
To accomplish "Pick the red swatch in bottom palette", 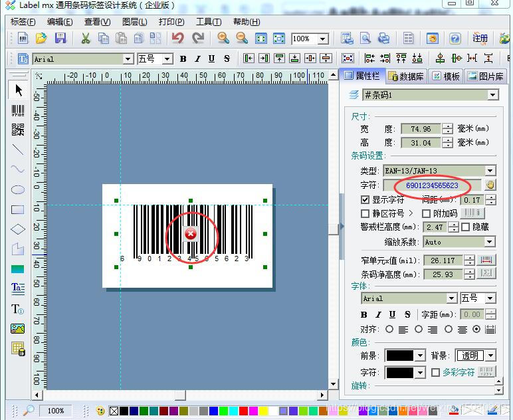I will click(243, 411).
